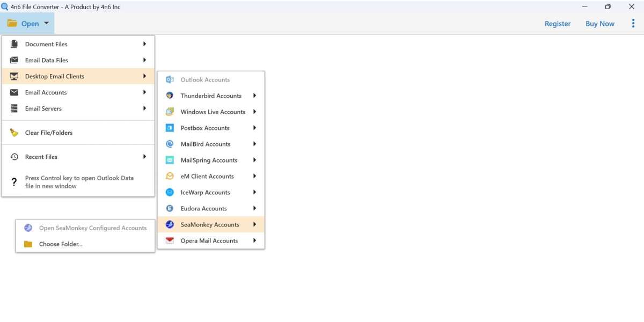
Task: Click the 4n6 File Converter title bar logo
Action: (x=4, y=7)
